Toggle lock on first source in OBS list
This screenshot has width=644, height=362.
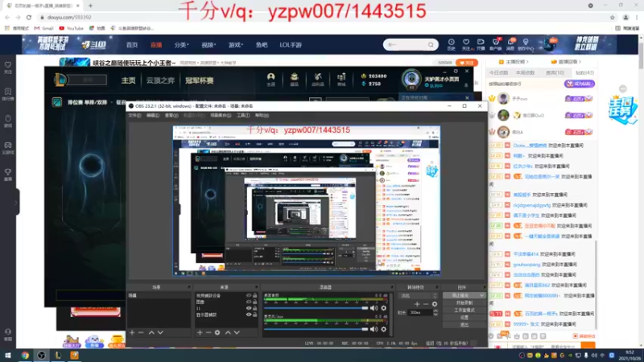click(255, 295)
